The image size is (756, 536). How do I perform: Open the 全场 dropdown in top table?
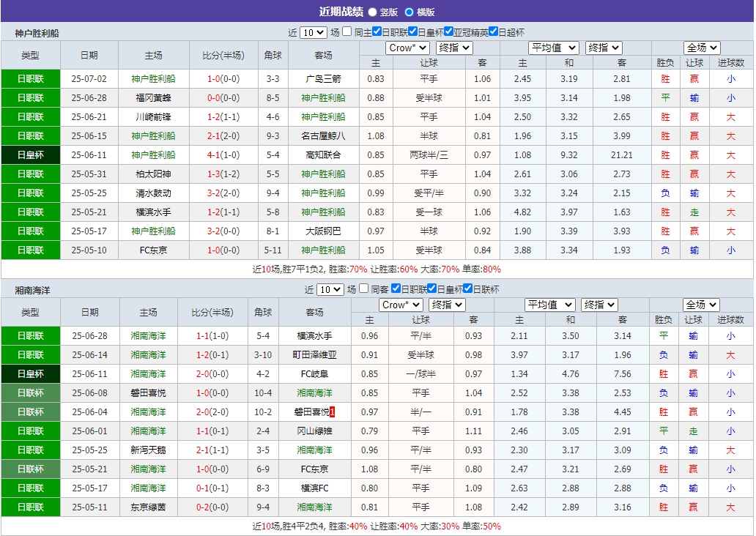[x=700, y=48]
